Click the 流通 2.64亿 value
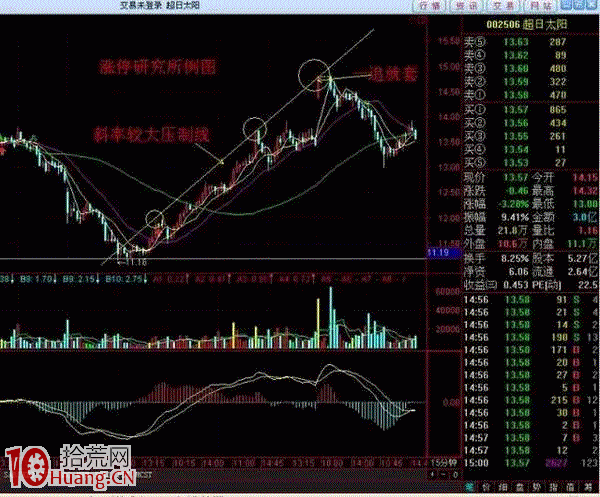The height and width of the screenshot is (497, 600). tap(583, 272)
